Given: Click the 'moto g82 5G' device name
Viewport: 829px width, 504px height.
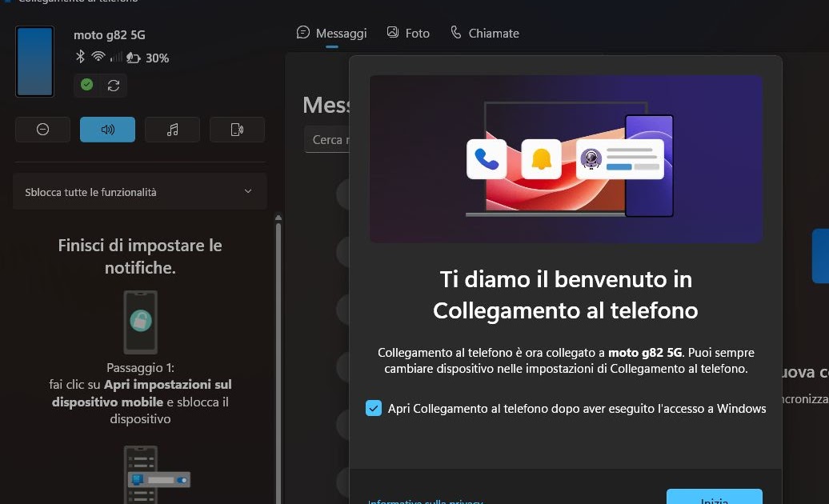Looking at the screenshot, I should coord(110,35).
